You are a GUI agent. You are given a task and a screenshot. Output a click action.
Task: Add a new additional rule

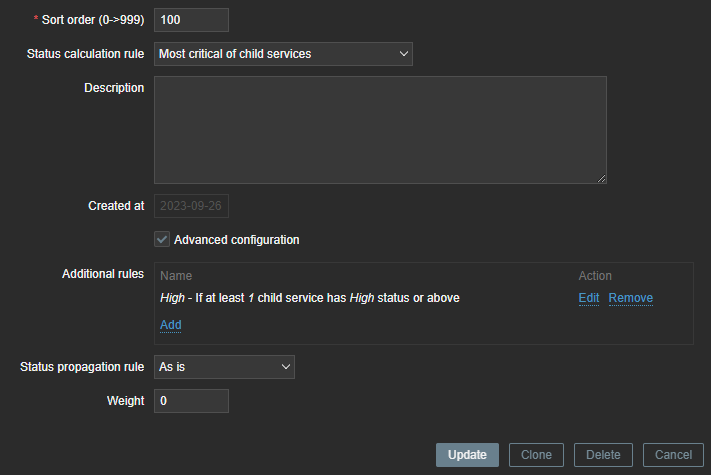pyautogui.click(x=171, y=325)
